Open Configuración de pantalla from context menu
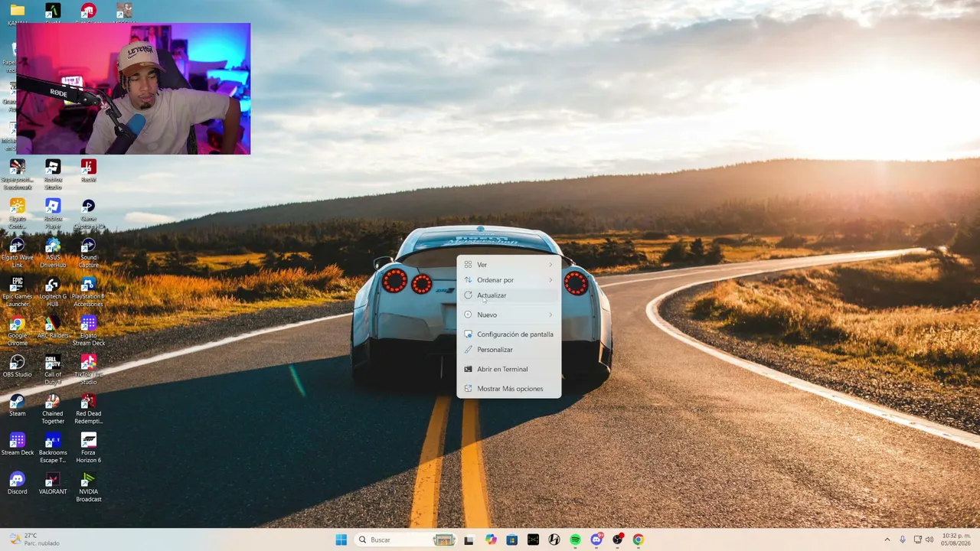Image resolution: width=980 pixels, height=551 pixels. coord(508,334)
